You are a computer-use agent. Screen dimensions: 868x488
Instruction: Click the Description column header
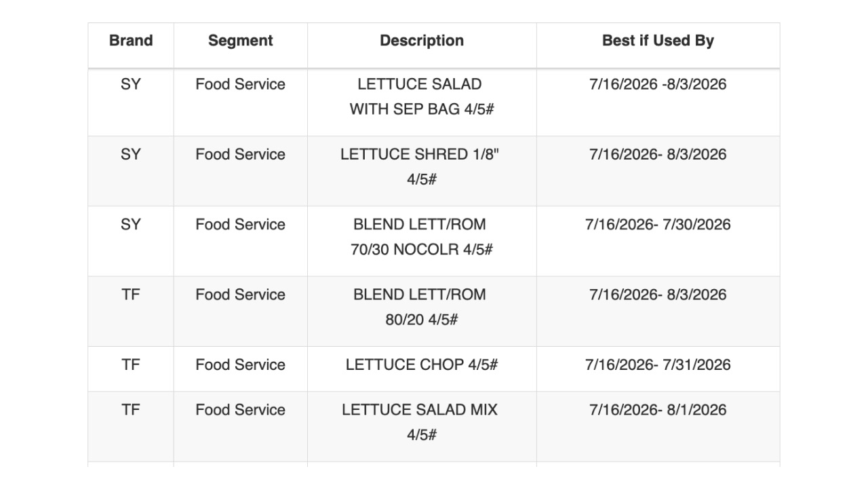422,41
